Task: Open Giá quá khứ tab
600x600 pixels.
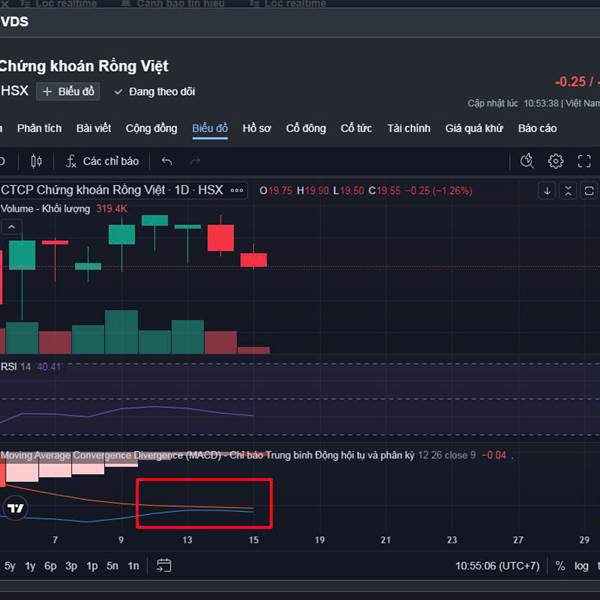Action: click(474, 128)
